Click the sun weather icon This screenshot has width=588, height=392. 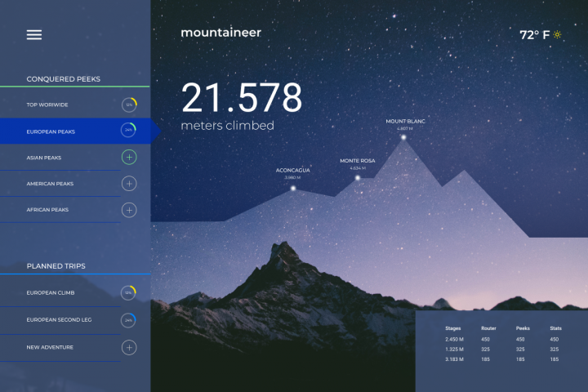pyautogui.click(x=557, y=34)
